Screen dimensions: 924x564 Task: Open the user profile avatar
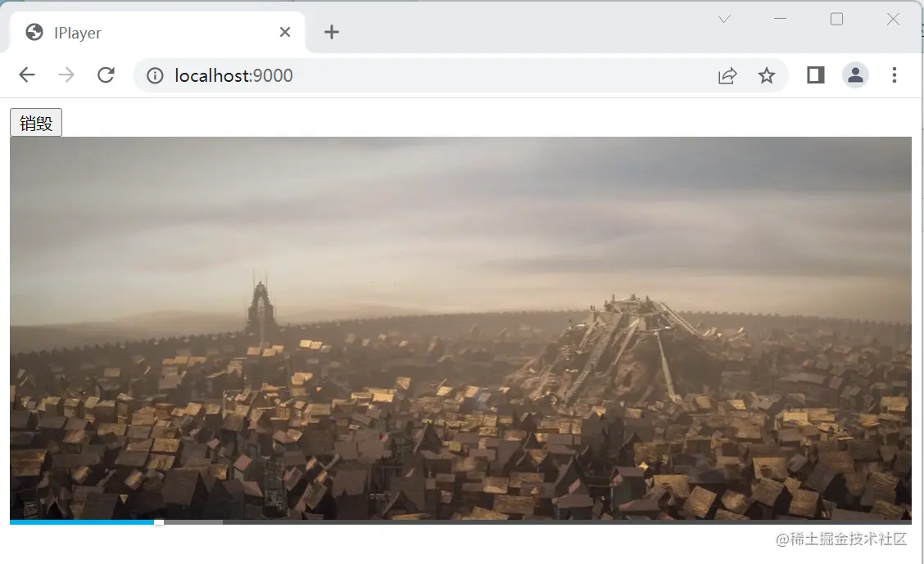tap(856, 74)
